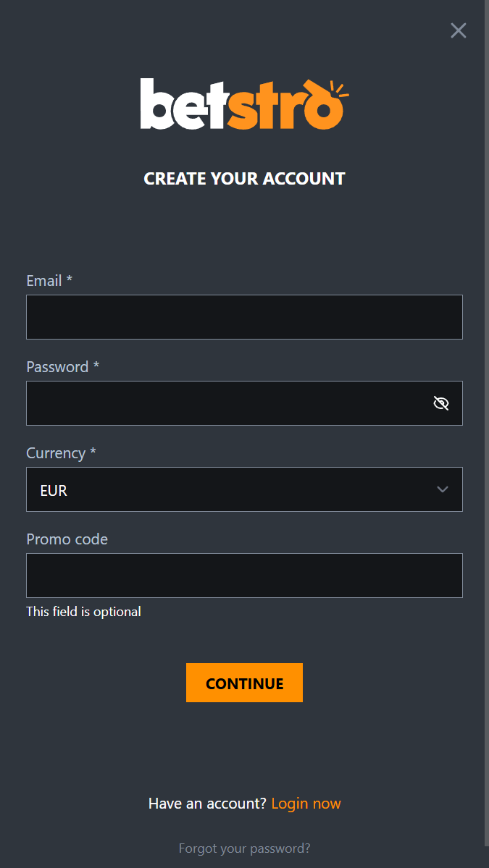
Task: Click the CREATE YOUR ACCOUNT heading
Action: pos(244,179)
